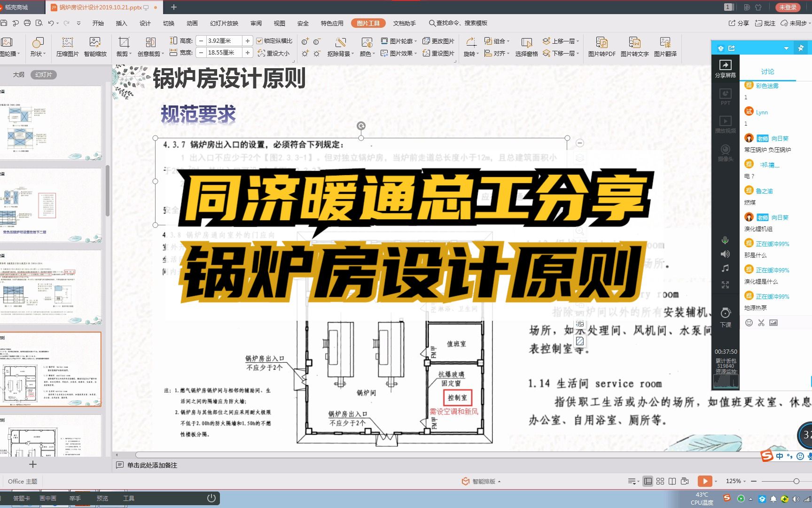Switch to Slides (幻灯片) panel view
This screenshot has width=812, height=508.
(x=44, y=75)
